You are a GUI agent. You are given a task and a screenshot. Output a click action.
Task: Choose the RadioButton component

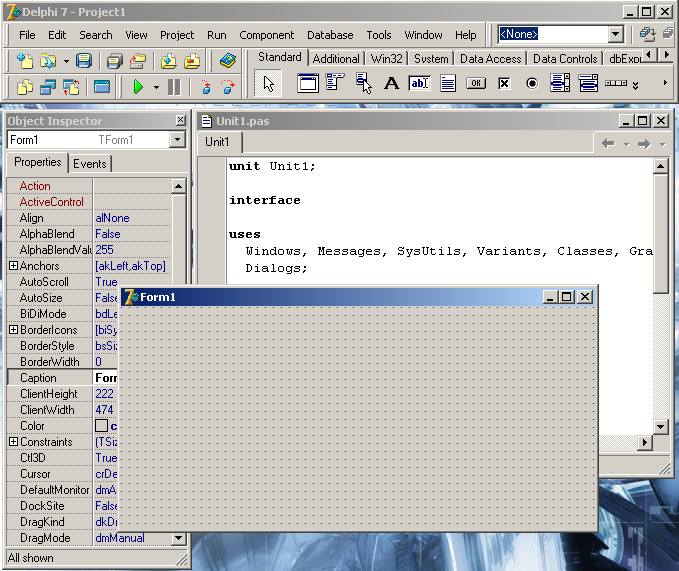(x=532, y=83)
